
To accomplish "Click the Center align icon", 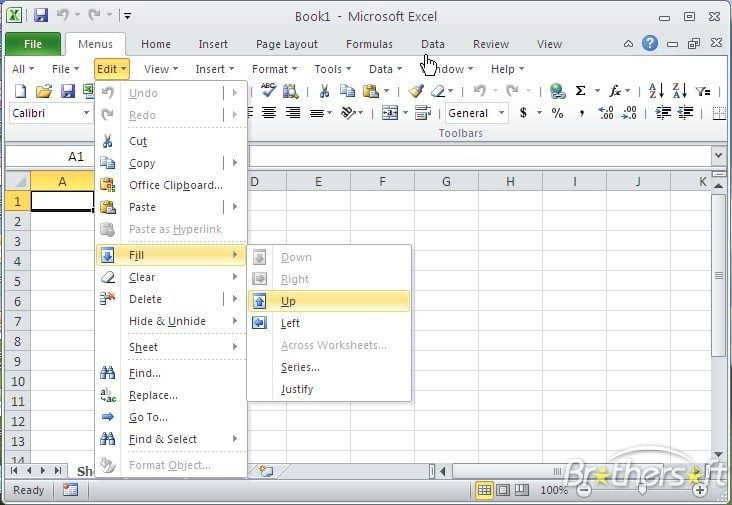I will pos(269,112).
